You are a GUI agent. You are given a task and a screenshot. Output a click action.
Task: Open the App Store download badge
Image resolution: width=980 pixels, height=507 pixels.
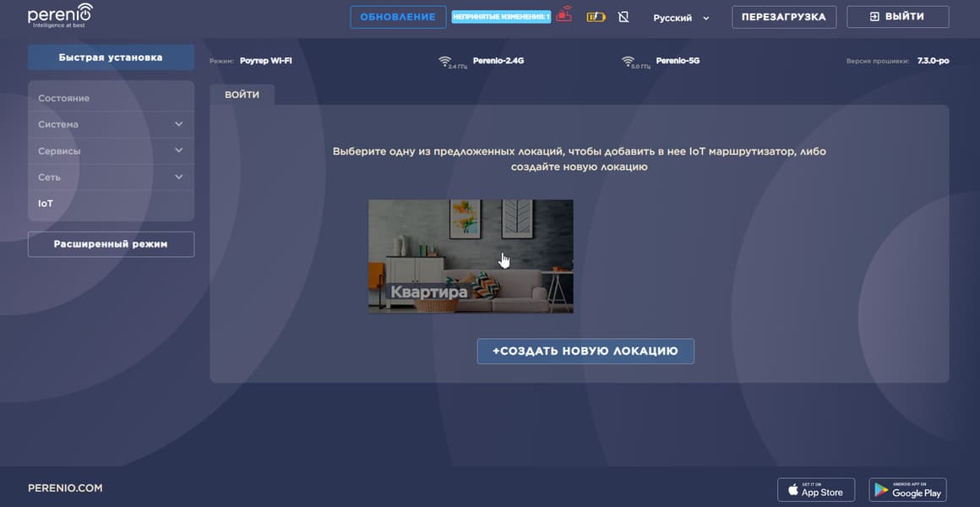[x=815, y=489]
